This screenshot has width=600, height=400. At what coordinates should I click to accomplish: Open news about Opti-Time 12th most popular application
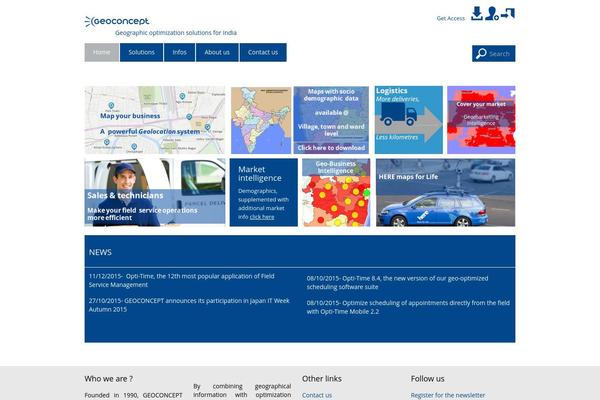181,281
